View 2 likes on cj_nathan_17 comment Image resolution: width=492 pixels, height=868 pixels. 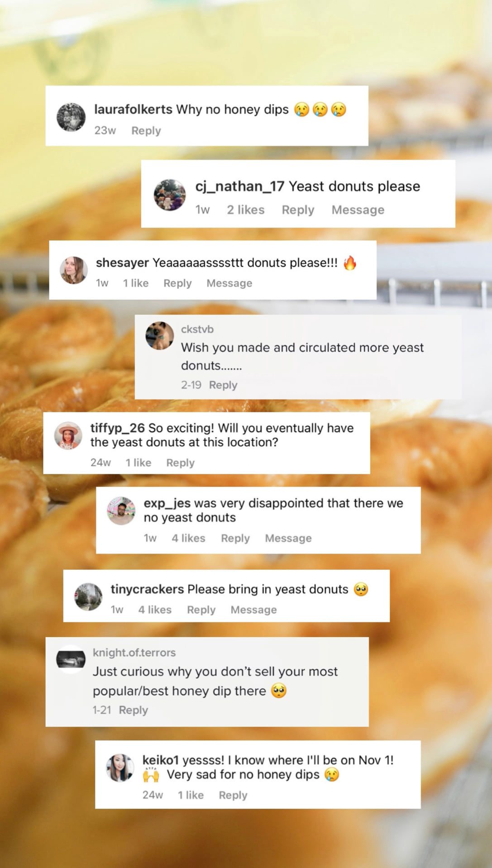point(245,210)
